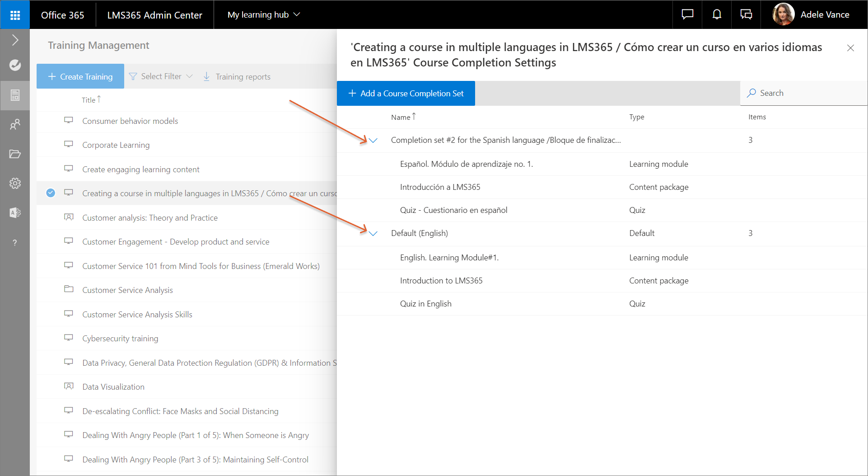Open the feedback chat bubble icon

pyautogui.click(x=687, y=15)
